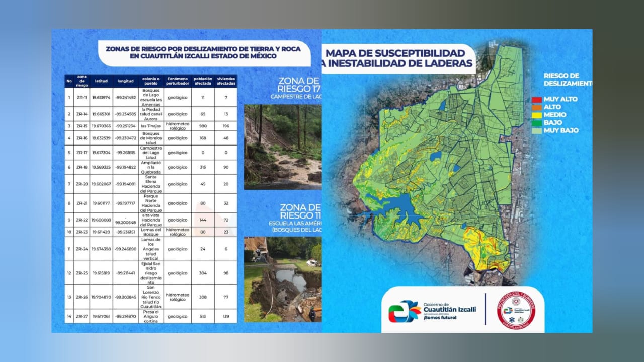Click the 'ZR-11' zone cell

click(x=82, y=97)
